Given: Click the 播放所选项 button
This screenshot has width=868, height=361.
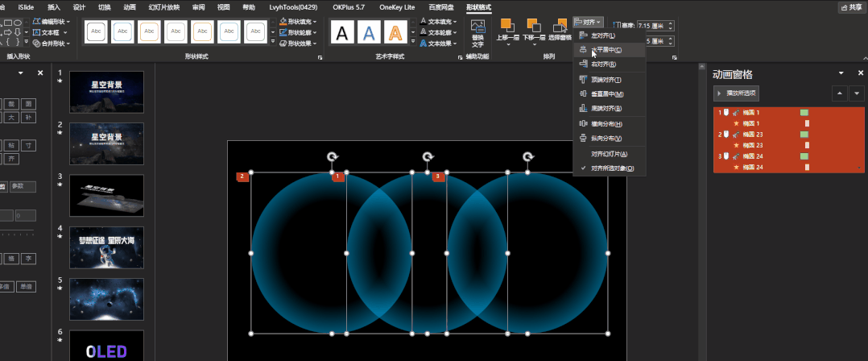Looking at the screenshot, I should point(736,93).
